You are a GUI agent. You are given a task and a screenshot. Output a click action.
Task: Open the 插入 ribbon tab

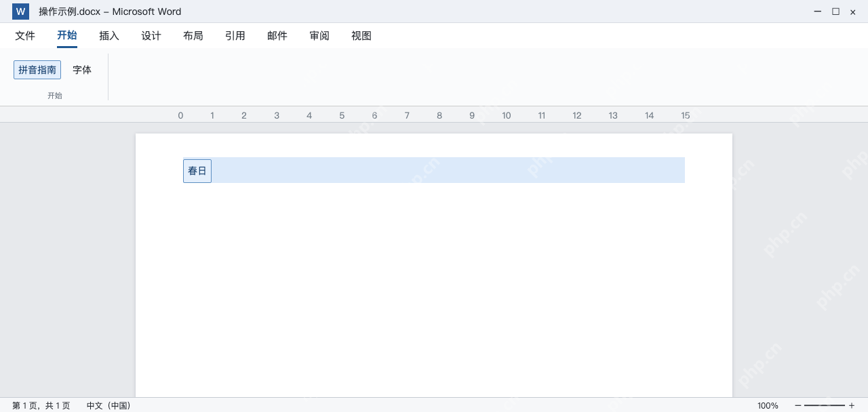click(109, 36)
